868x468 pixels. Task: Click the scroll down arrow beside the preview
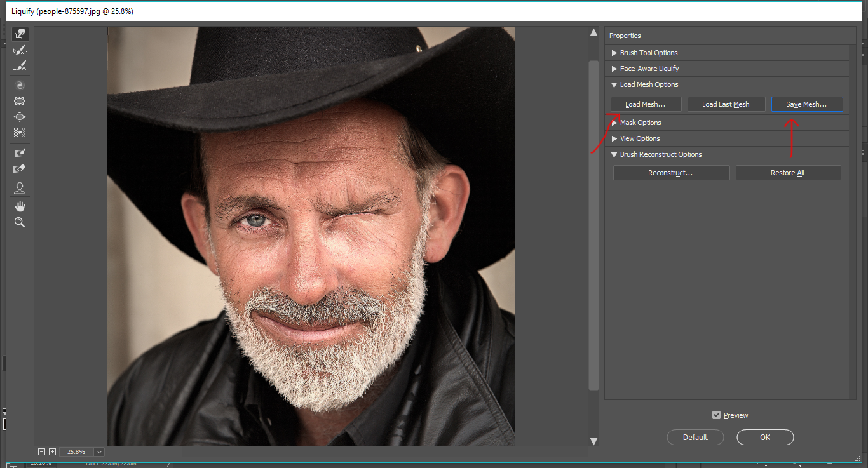click(x=594, y=441)
